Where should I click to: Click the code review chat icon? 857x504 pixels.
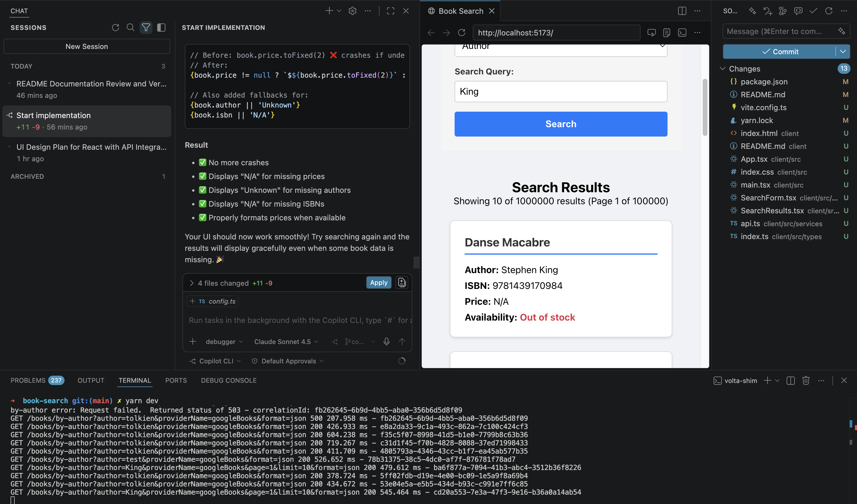pyautogui.click(x=798, y=11)
